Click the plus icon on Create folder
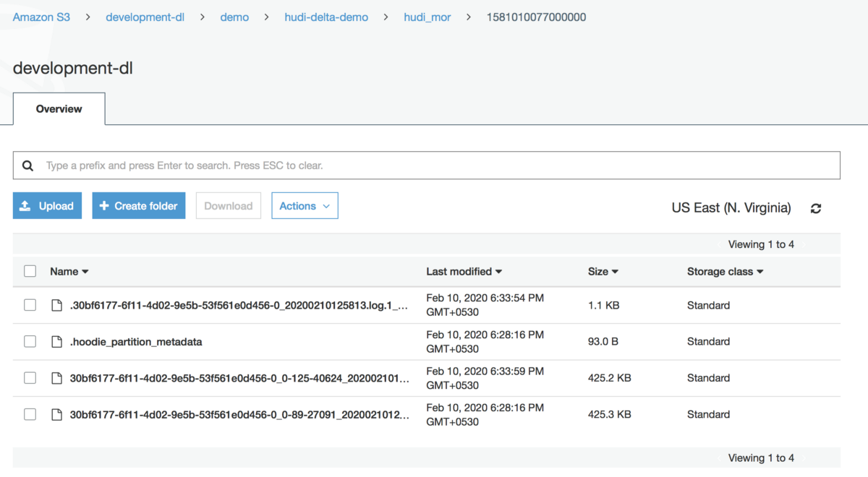The height and width of the screenshot is (477, 868). pos(104,206)
